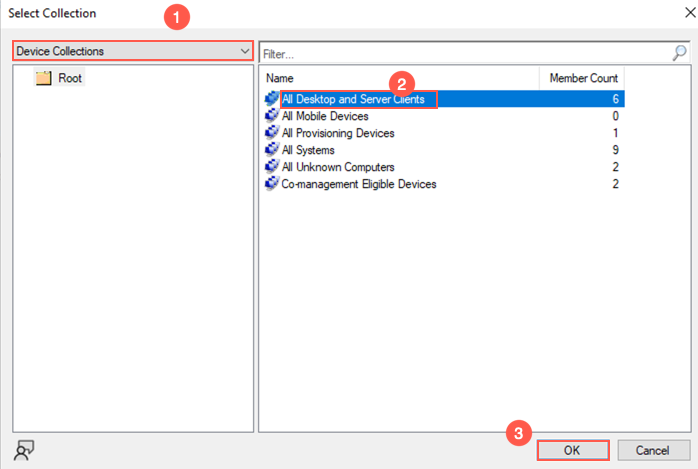Click member count 1 of All Provisioning Devices
The width and height of the screenshot is (698, 469).
pos(615,133)
